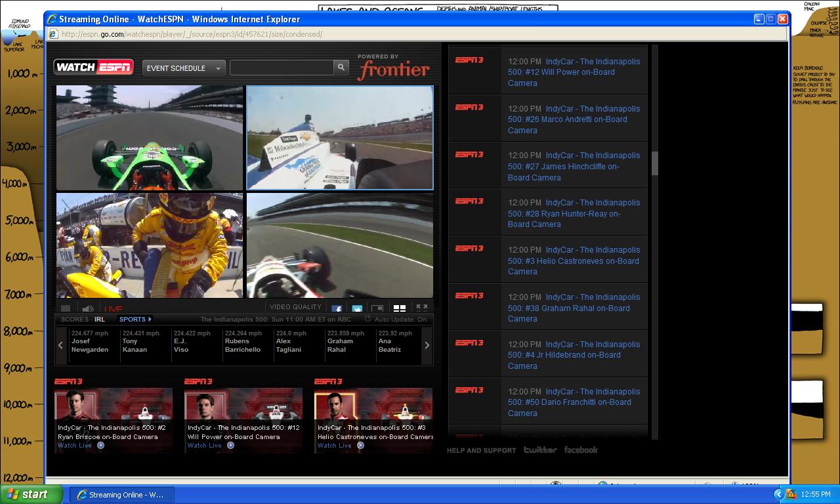Open the #38 Graham Rahal on-Board Camera link
This screenshot has height=504, width=840.
[574, 308]
